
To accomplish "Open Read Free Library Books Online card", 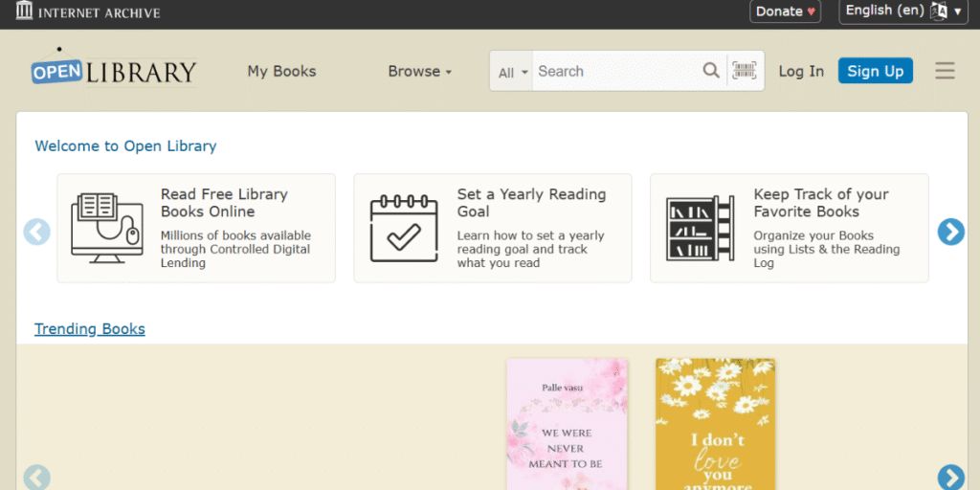I will [x=196, y=228].
